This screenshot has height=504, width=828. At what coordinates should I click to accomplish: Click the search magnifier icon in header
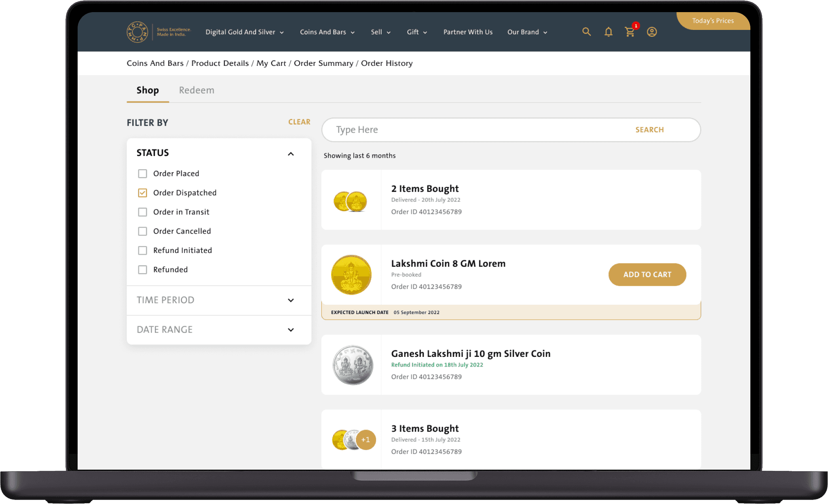click(586, 32)
